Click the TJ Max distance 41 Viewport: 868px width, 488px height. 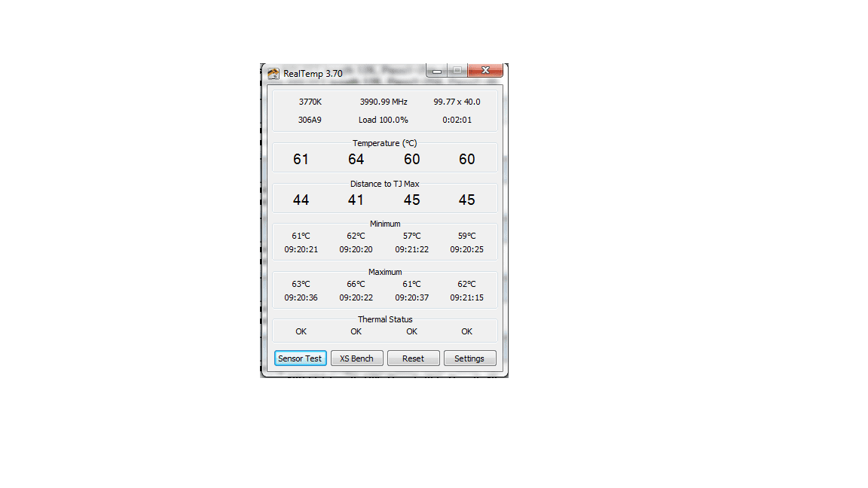pyautogui.click(x=356, y=200)
